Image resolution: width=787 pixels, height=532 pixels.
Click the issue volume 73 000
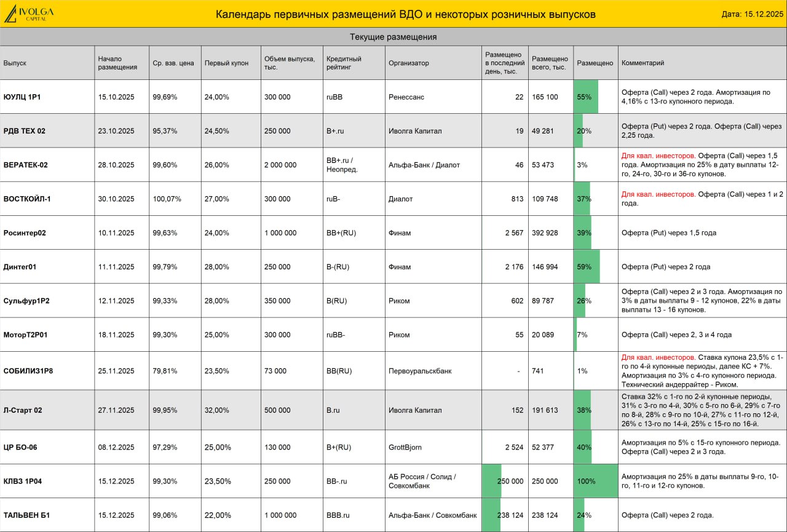click(275, 371)
